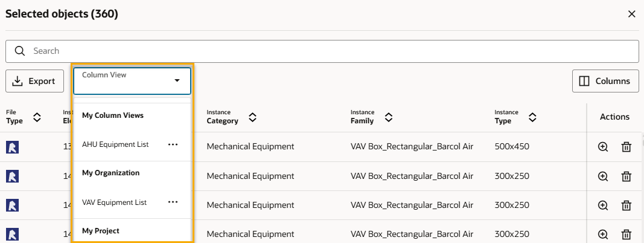The height and width of the screenshot is (243, 644).
Task: Open more options for AHU Equipment List
Action: 173,144
